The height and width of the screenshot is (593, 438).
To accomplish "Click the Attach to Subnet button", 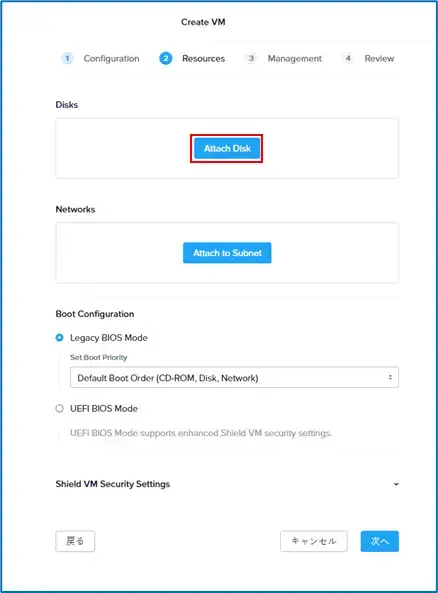I will (x=227, y=253).
